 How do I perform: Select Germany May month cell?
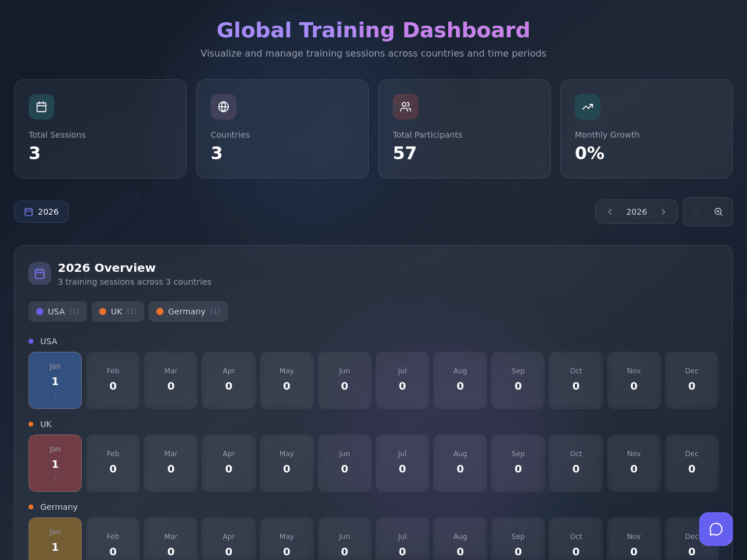point(287,539)
